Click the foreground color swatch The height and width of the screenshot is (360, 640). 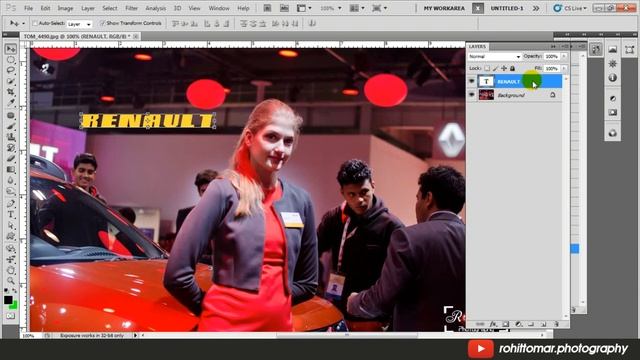coord(8,300)
